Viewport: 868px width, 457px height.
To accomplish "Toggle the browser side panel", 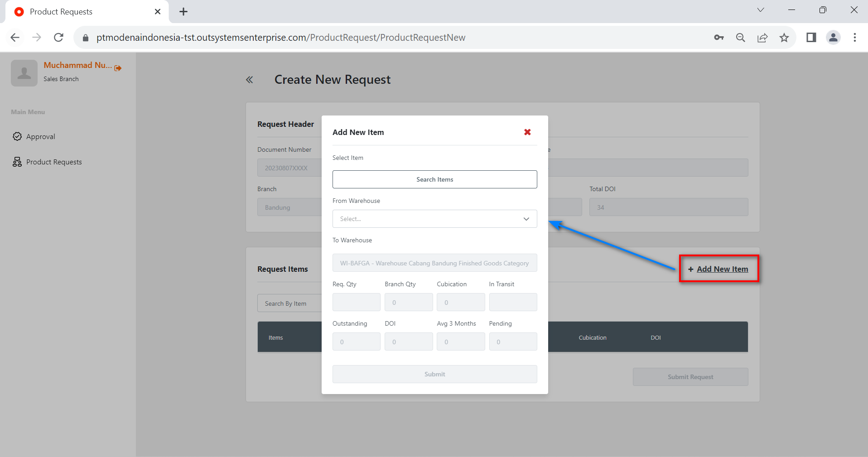I will click(x=811, y=38).
